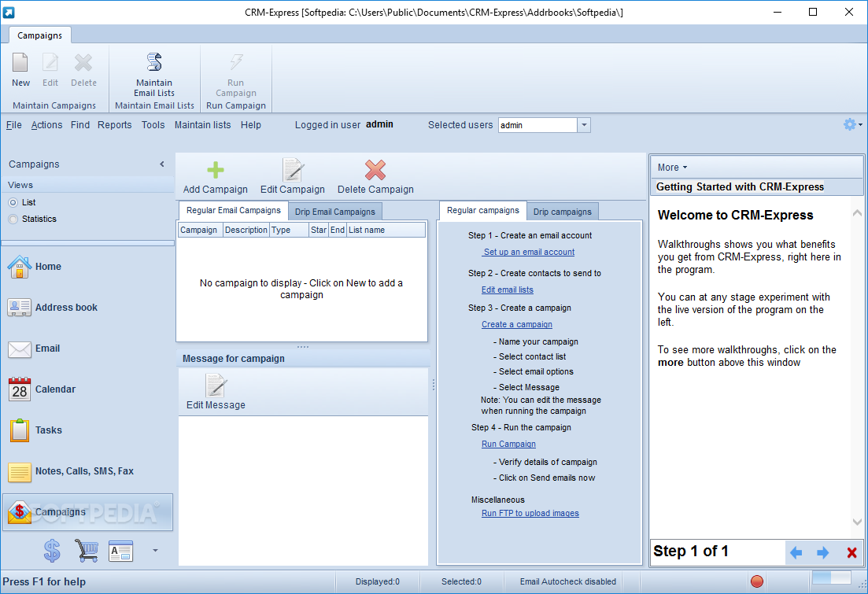Viewport: 868px width, 594px height.
Task: Click the red Delete Campaign X icon
Action: tap(375, 170)
